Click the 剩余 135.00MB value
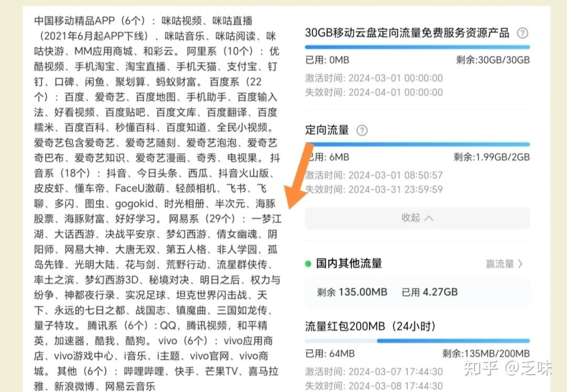This screenshot has width=567, height=392. click(x=352, y=292)
